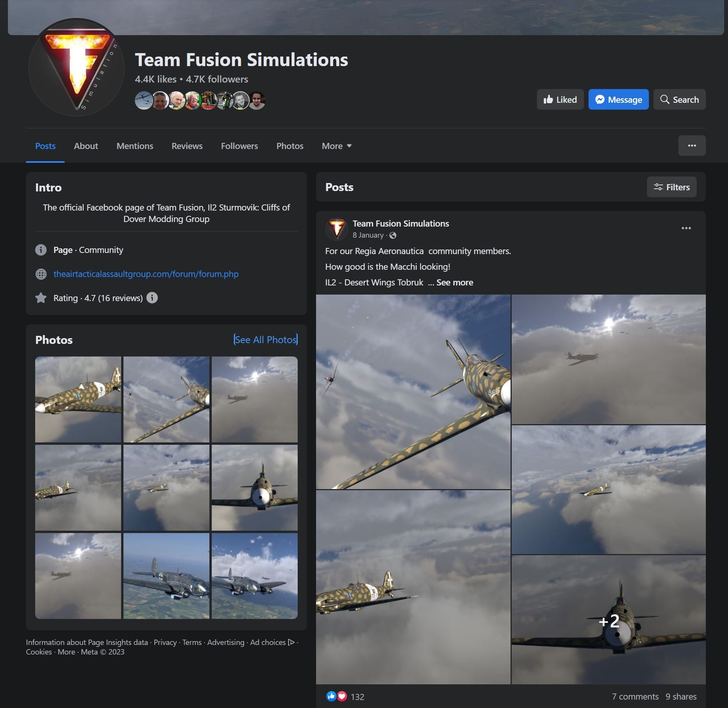
Task: Open the 7 comments link
Action: (x=635, y=697)
